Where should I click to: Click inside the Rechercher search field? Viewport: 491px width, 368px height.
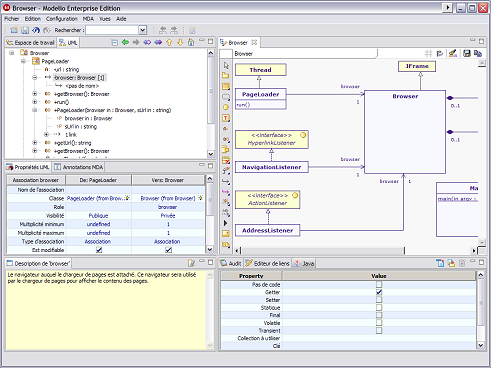[112, 30]
